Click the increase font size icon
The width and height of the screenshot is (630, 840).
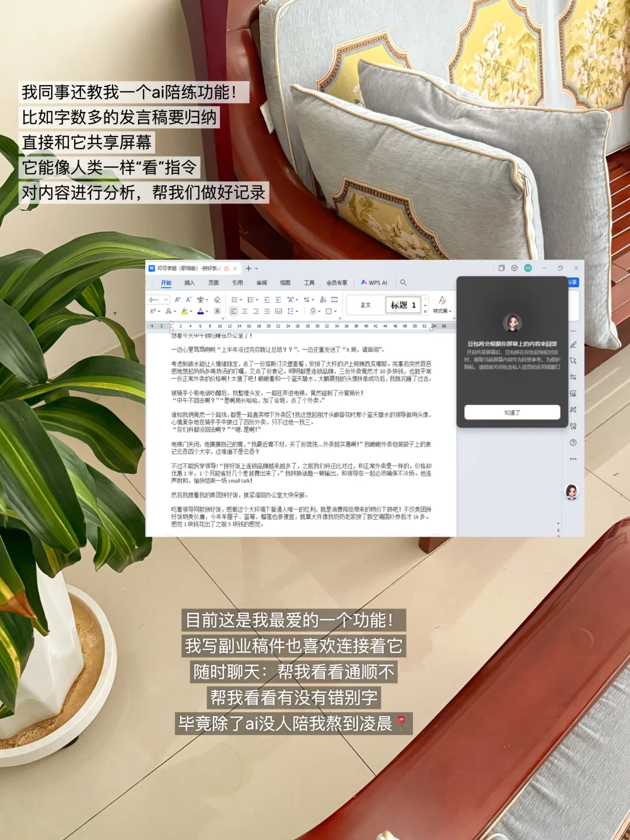tap(177, 299)
